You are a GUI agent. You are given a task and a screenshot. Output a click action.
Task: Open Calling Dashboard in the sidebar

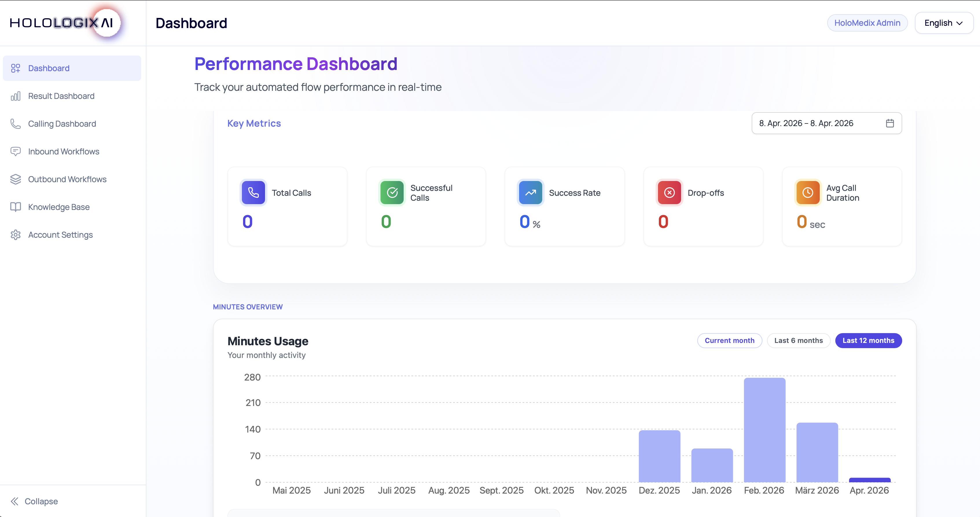tap(62, 123)
